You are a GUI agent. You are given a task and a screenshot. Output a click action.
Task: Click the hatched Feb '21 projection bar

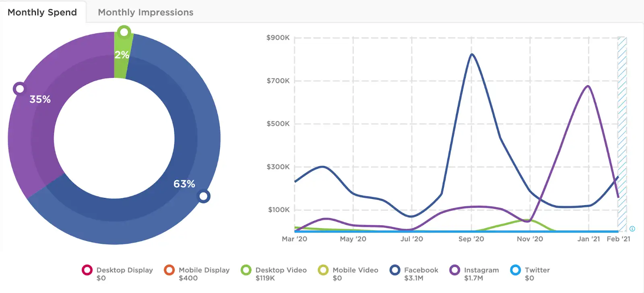point(622,134)
